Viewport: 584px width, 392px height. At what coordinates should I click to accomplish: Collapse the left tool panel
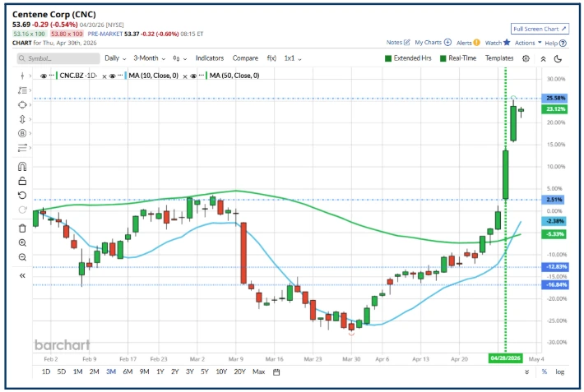(x=22, y=276)
